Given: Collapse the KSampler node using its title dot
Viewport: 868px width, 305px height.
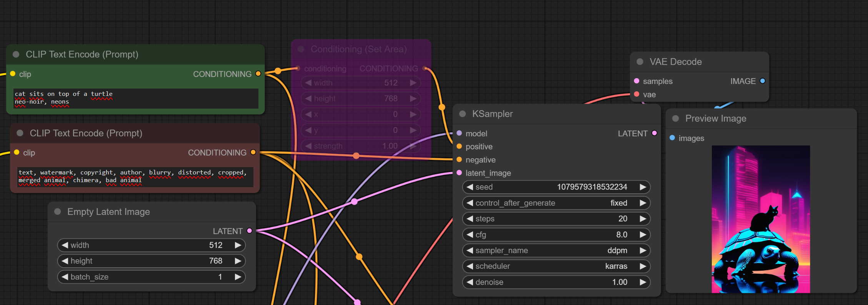Looking at the screenshot, I should pos(463,114).
